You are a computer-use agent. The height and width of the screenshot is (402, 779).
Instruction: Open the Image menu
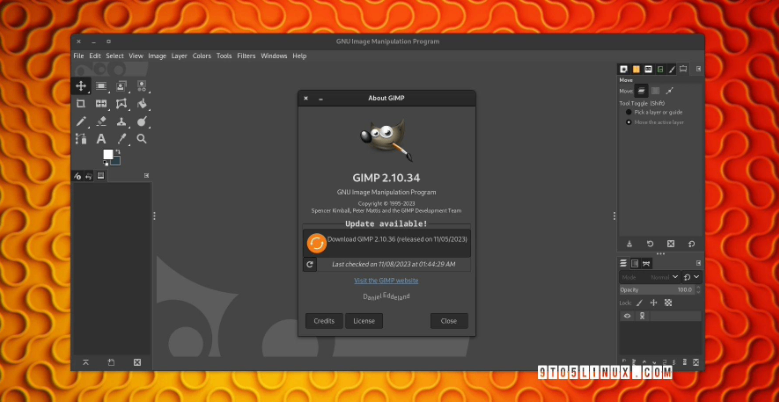click(x=157, y=56)
